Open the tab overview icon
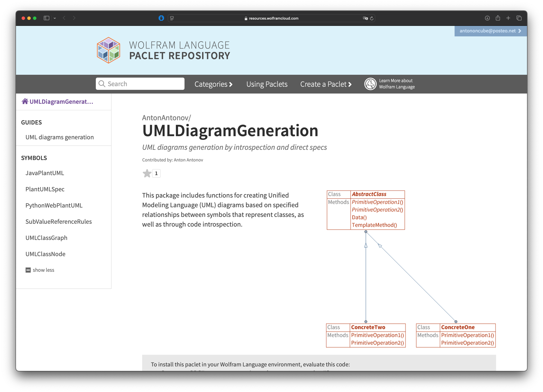This screenshot has height=392, width=543. [519, 18]
